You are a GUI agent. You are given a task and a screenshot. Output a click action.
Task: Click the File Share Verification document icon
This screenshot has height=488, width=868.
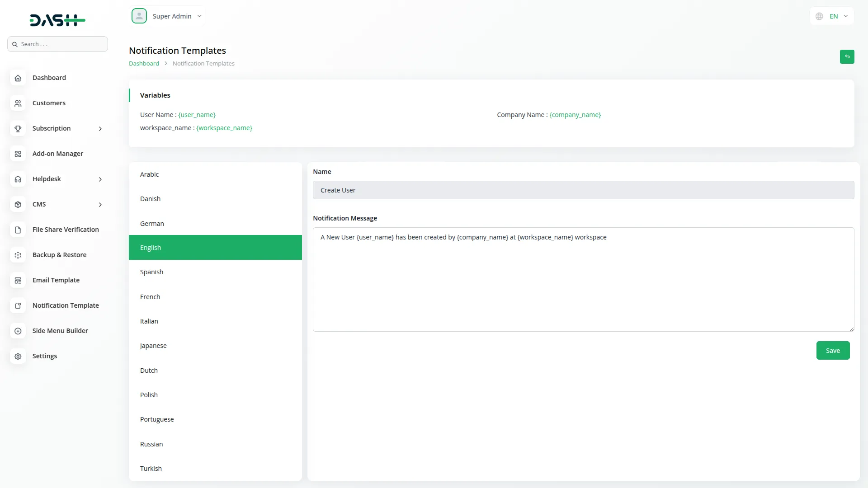point(18,230)
